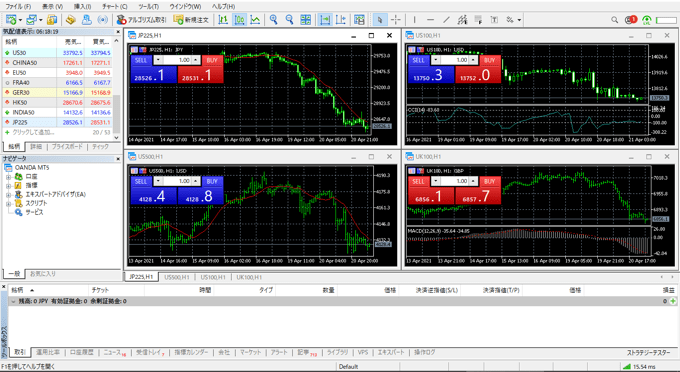Screen dimensions: 680x372
Task: Open the ストラテジーテスター tab
Action: [x=648, y=352]
